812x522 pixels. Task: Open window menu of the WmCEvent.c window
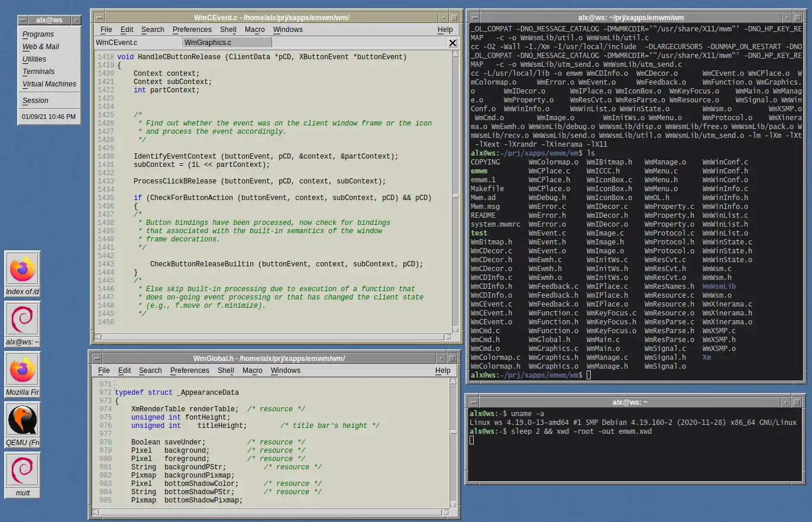(x=99, y=18)
